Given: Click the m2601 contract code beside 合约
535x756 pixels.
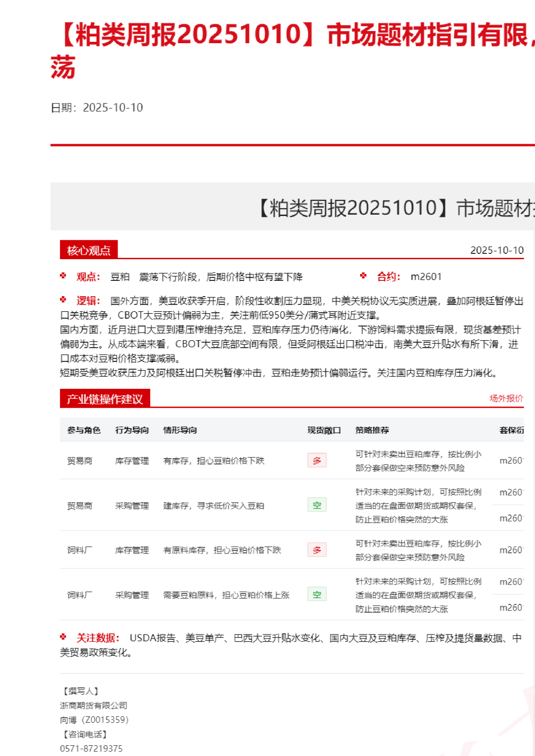Looking at the screenshot, I should [426, 277].
